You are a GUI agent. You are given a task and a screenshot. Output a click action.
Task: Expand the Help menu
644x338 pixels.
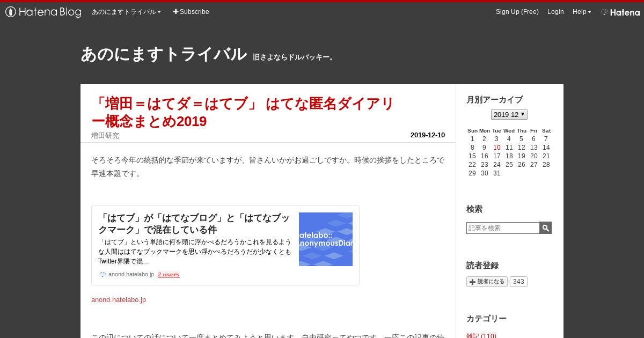pyautogui.click(x=582, y=12)
